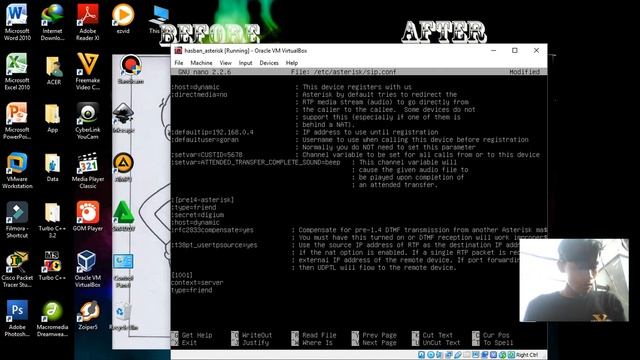Screen dimensions: 640x360
Task: Click the ';setvar=CUSTID=5678' line
Action: click(207, 155)
